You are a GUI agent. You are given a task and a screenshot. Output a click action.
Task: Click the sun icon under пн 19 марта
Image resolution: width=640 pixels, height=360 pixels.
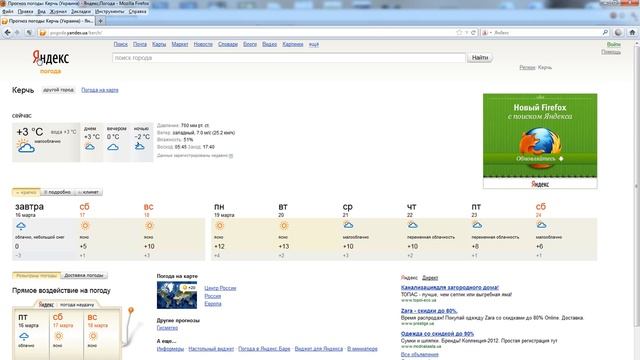click(220, 226)
